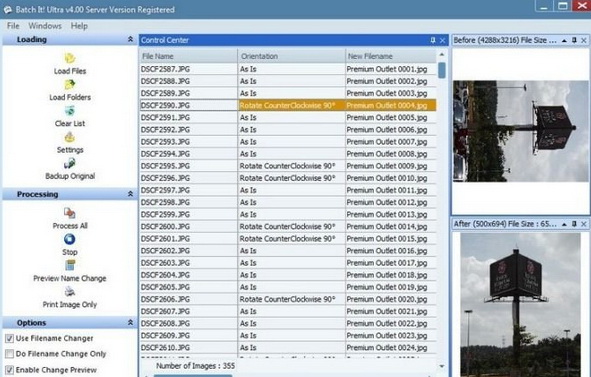Open the File menu
The width and height of the screenshot is (591, 377).
[13, 26]
